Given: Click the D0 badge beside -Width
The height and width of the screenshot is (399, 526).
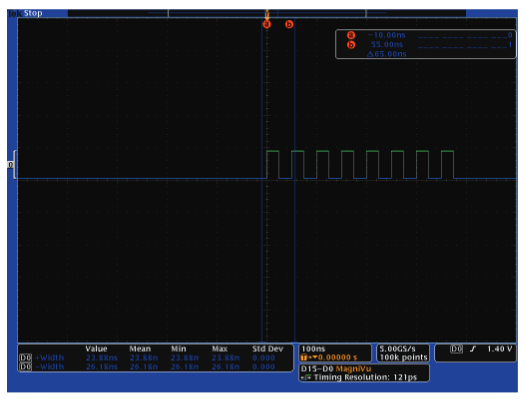Looking at the screenshot, I should pos(25,366).
